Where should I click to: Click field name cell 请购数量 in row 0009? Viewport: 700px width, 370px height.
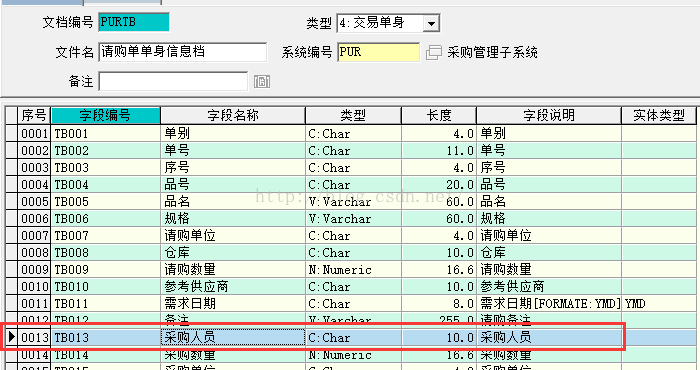[233, 269]
